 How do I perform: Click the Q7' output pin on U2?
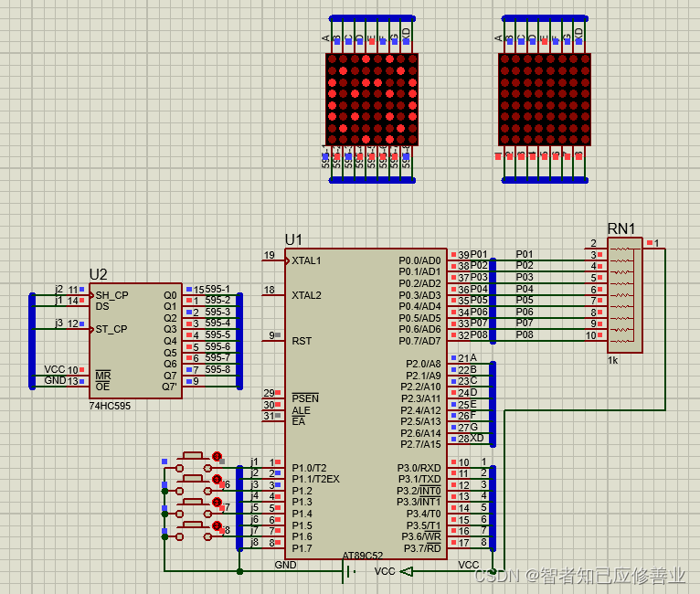[169, 387]
